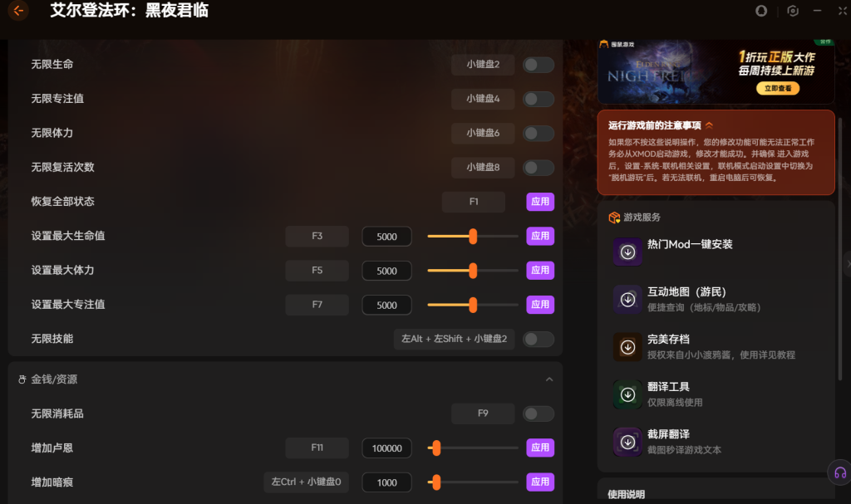
Task: Go back with the orange arrow icon
Action: click(18, 10)
